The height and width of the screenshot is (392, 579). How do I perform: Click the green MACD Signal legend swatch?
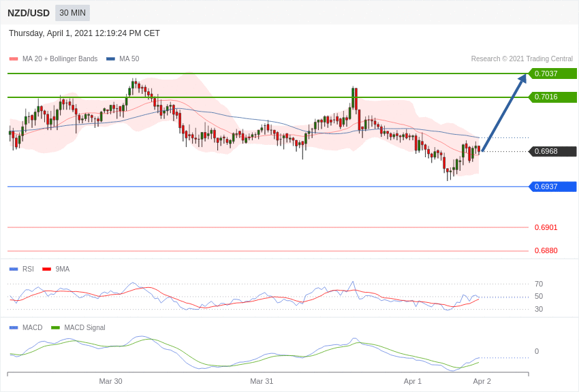coord(55,327)
